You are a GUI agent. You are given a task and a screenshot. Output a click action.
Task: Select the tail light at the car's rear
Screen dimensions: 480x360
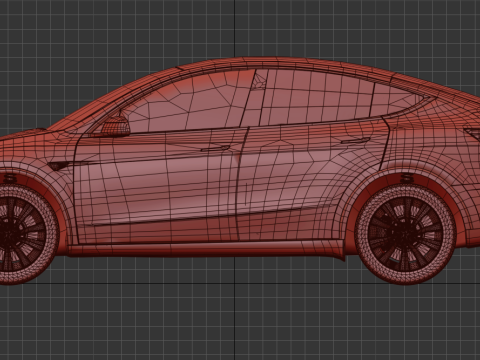tap(472, 133)
